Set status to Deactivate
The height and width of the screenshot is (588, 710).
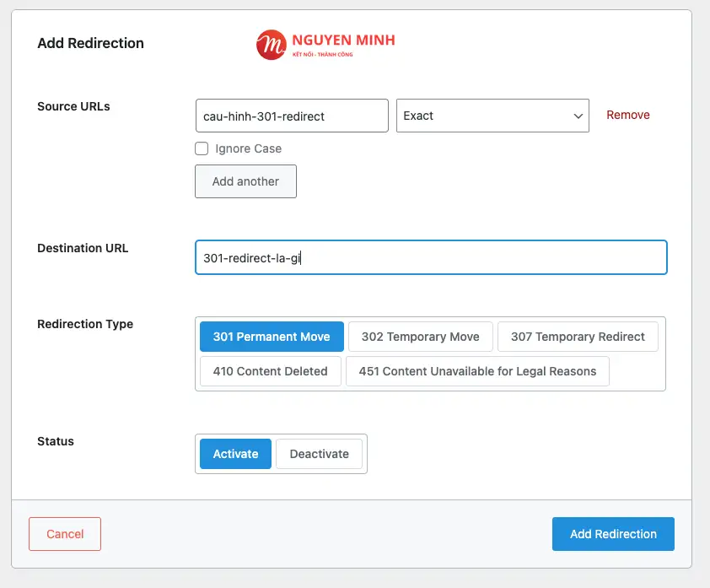pyautogui.click(x=319, y=453)
